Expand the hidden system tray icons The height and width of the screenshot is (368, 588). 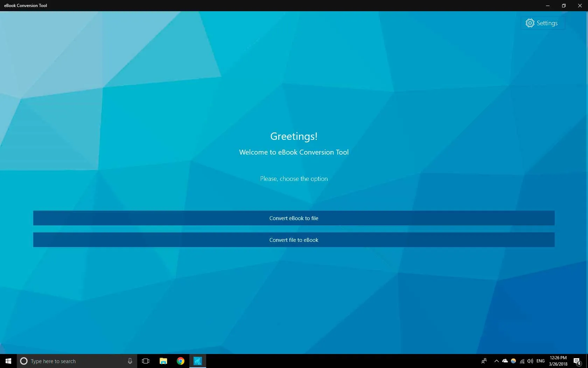pos(496,361)
